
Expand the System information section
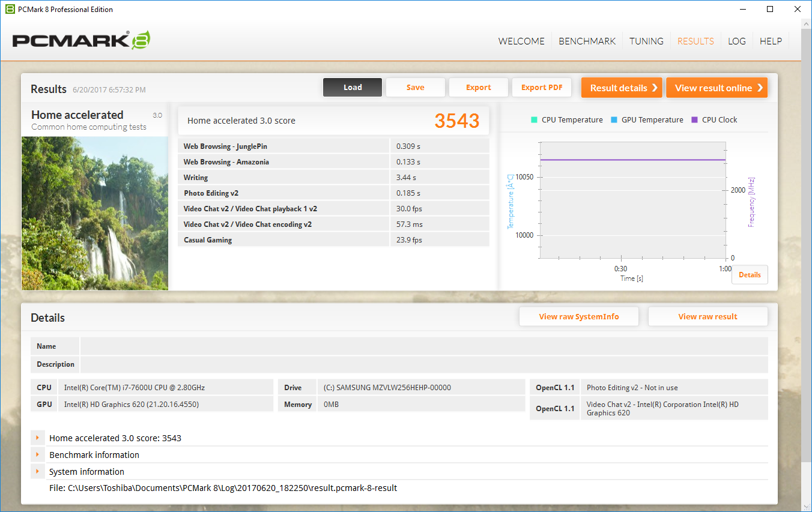tap(37, 471)
